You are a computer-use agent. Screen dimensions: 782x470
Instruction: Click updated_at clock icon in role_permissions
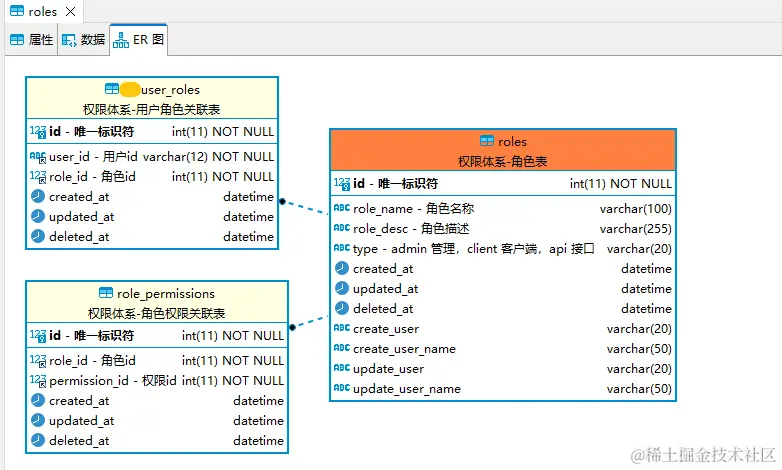pyautogui.click(x=38, y=420)
